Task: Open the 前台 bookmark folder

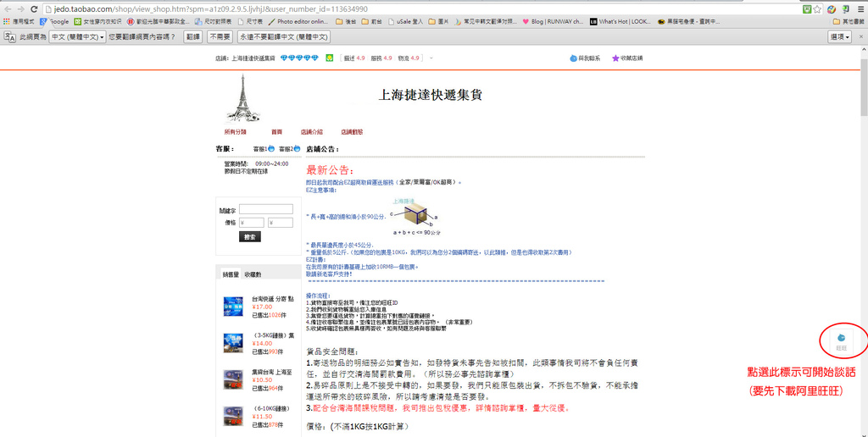Action: coord(372,21)
